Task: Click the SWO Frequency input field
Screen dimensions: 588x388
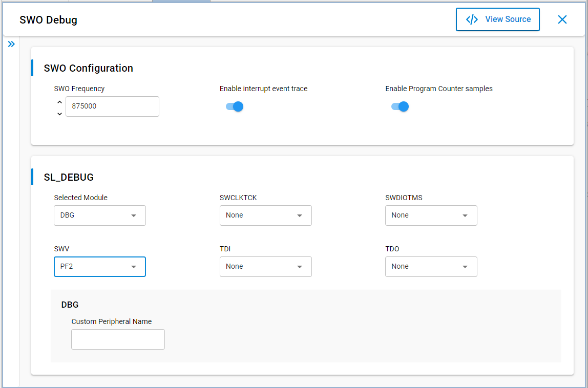Action: coord(112,106)
